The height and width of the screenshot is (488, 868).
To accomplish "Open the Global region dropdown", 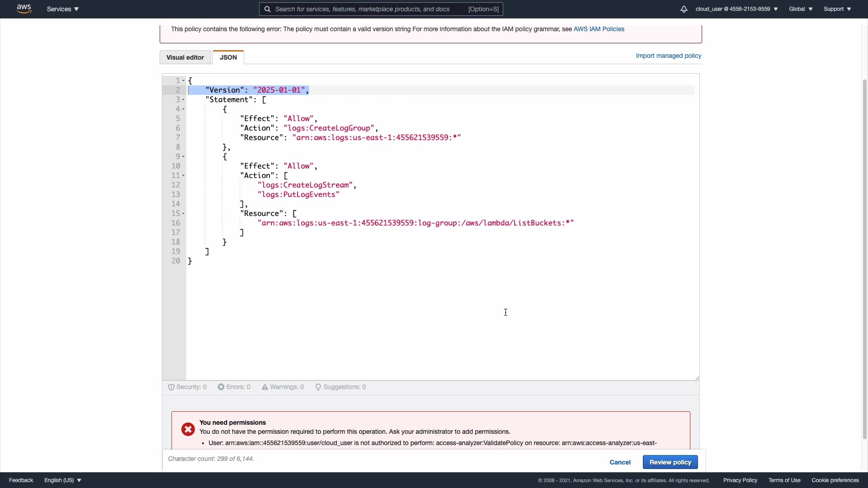I will click(x=800, y=9).
